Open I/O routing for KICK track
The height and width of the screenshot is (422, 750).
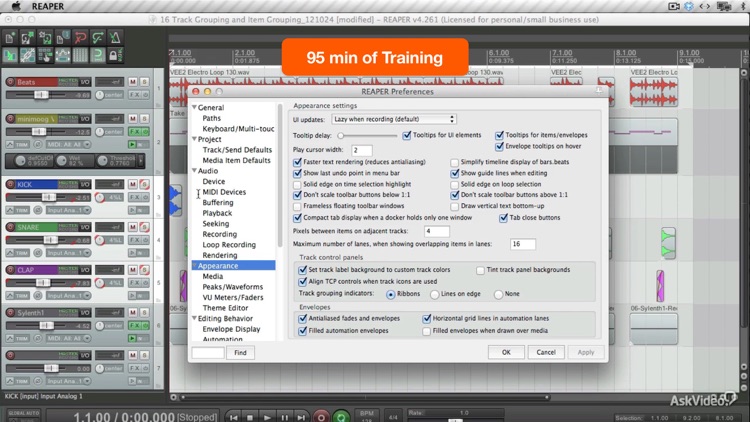click(x=85, y=184)
